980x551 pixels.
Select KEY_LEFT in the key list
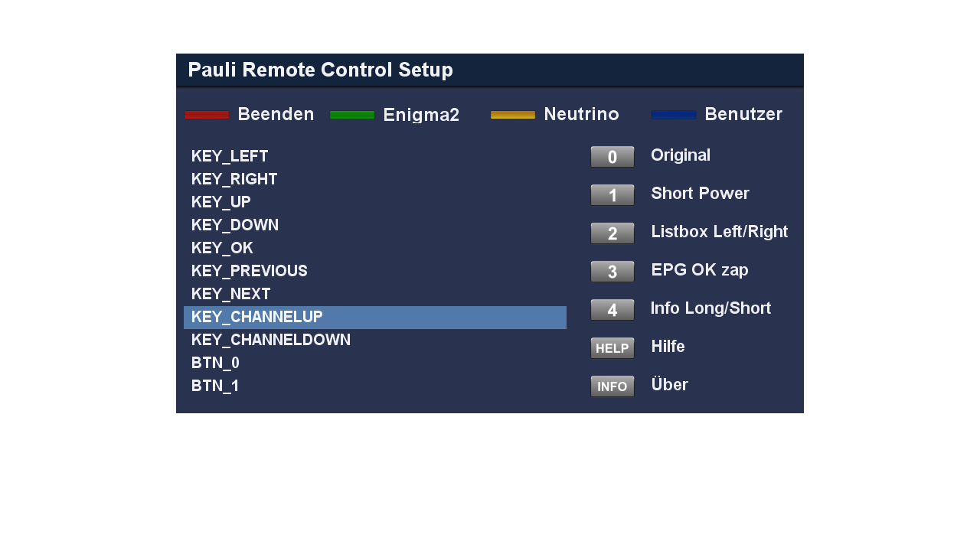(230, 156)
